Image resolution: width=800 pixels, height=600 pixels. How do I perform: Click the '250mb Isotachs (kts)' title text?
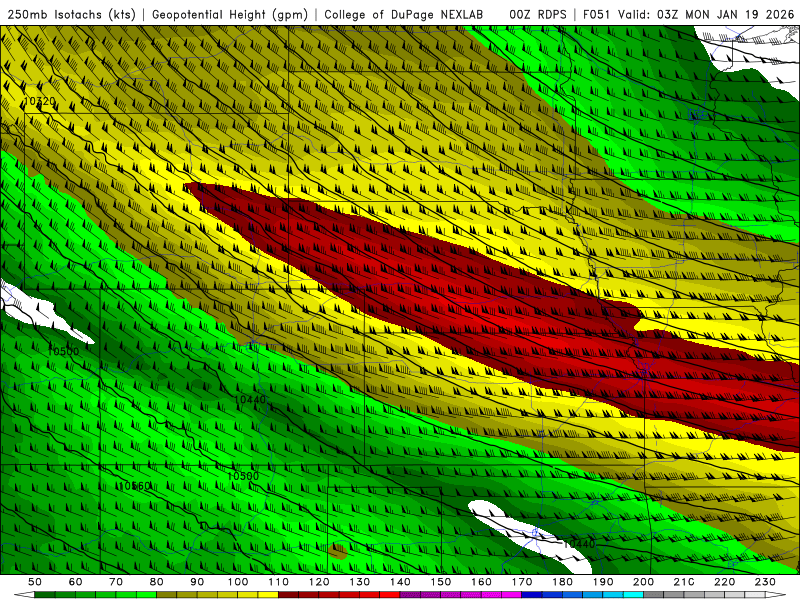coord(71,15)
